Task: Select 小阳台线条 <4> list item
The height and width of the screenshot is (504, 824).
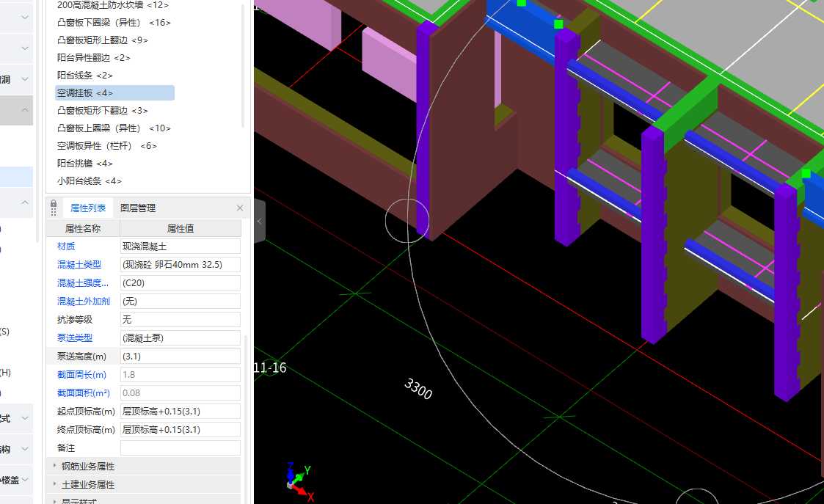Action: [x=90, y=181]
